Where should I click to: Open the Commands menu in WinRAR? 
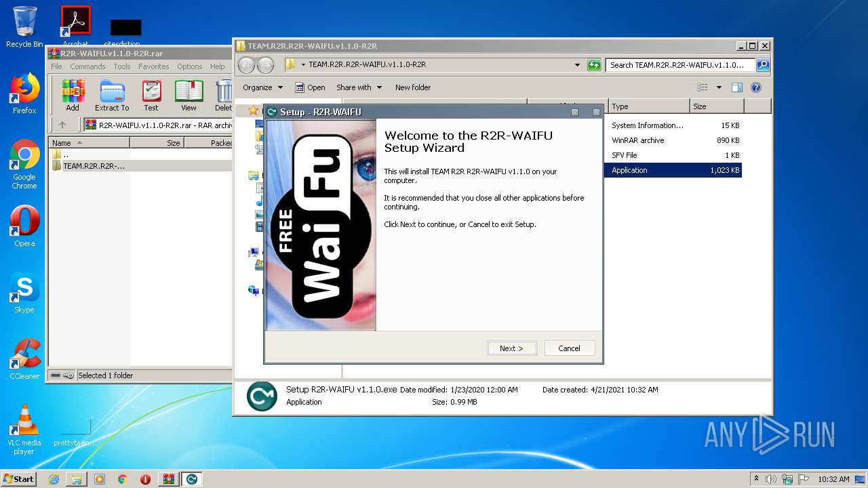87,66
